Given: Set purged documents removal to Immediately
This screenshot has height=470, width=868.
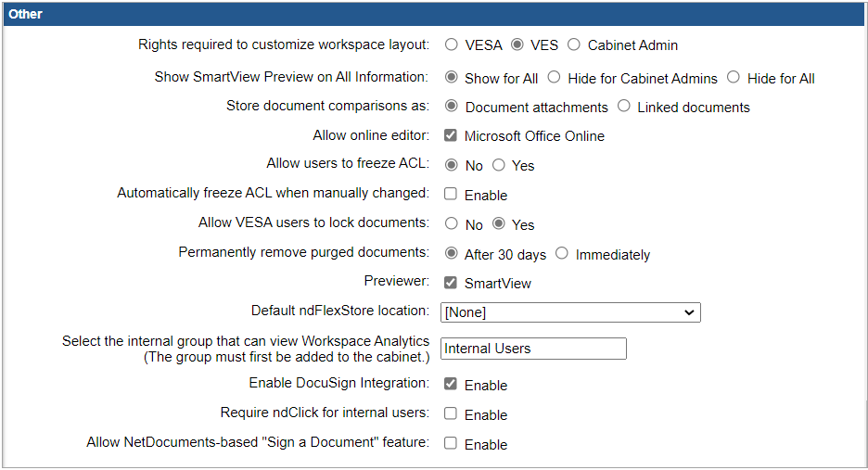Looking at the screenshot, I should click(562, 254).
